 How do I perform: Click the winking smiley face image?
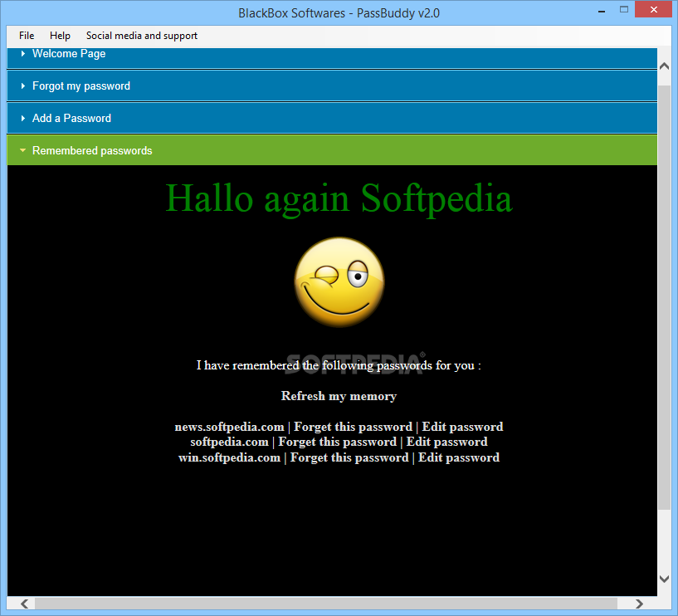tap(339, 282)
